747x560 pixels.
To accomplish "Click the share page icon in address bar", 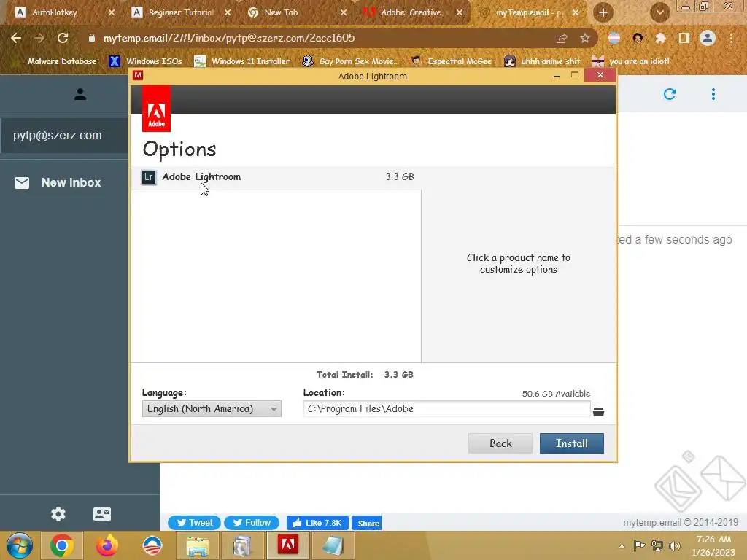I will pyautogui.click(x=562, y=38).
